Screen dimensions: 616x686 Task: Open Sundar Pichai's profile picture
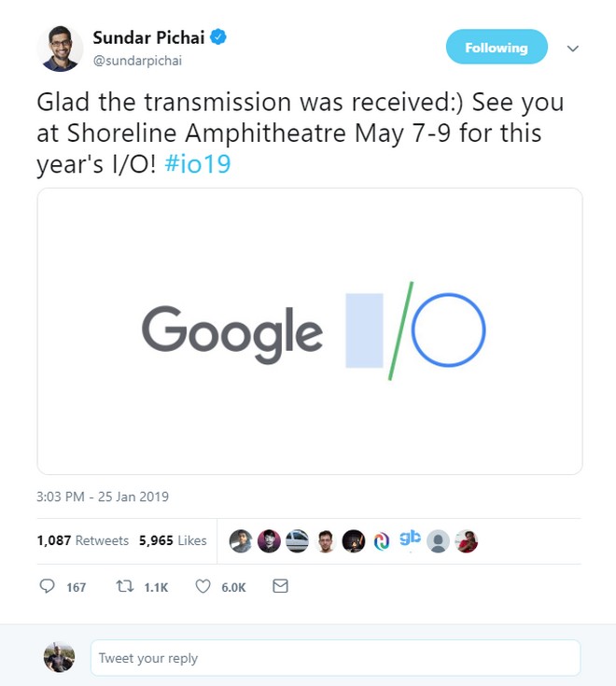60,49
